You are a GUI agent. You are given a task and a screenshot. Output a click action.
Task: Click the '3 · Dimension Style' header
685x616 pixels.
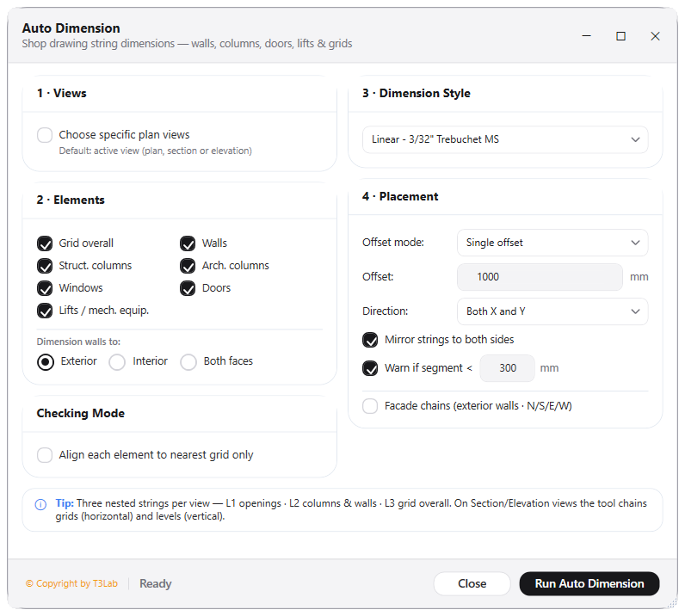[x=417, y=93]
